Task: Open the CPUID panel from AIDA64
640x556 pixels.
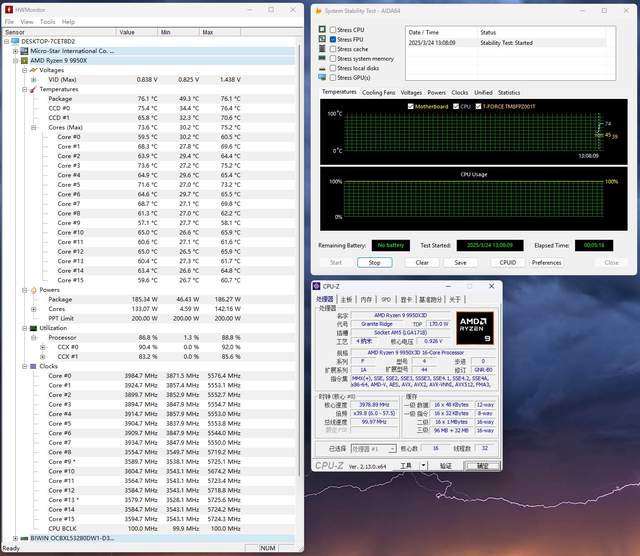Action: point(508,262)
